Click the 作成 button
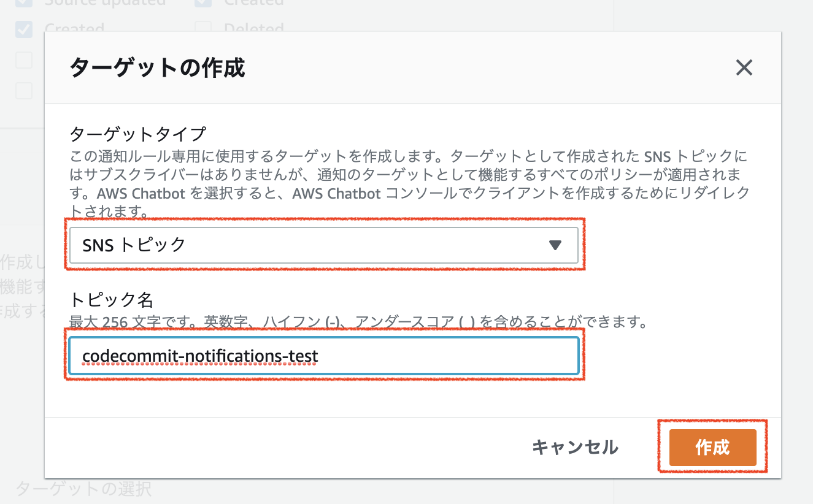Screen dimensions: 813x504 coord(712,447)
